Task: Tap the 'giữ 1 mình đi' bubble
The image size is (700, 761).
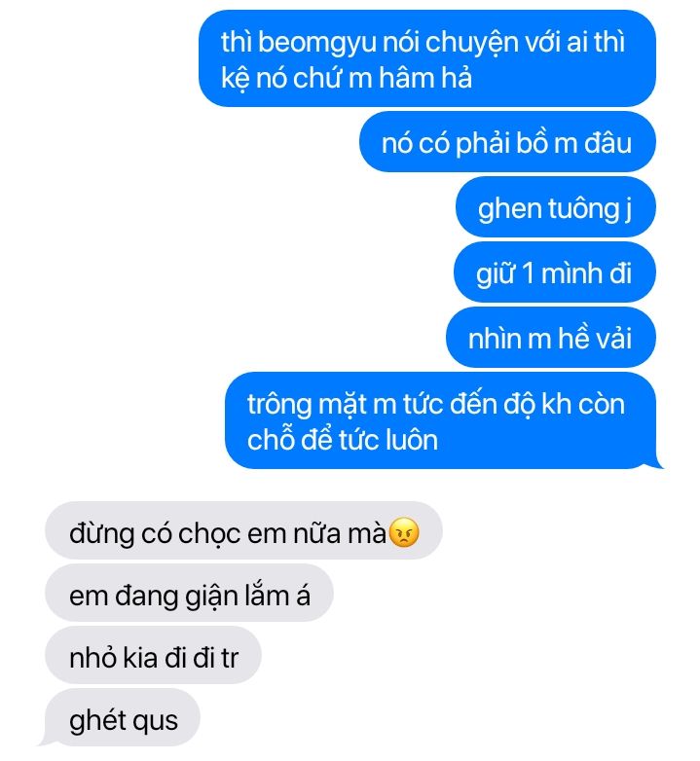Action: tap(554, 272)
